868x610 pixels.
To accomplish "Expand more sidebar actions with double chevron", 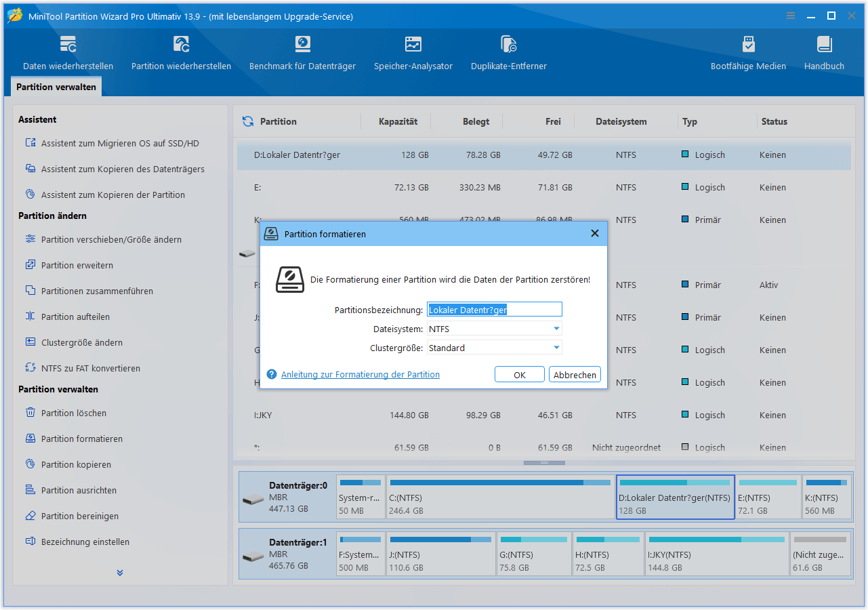I will coord(120,573).
